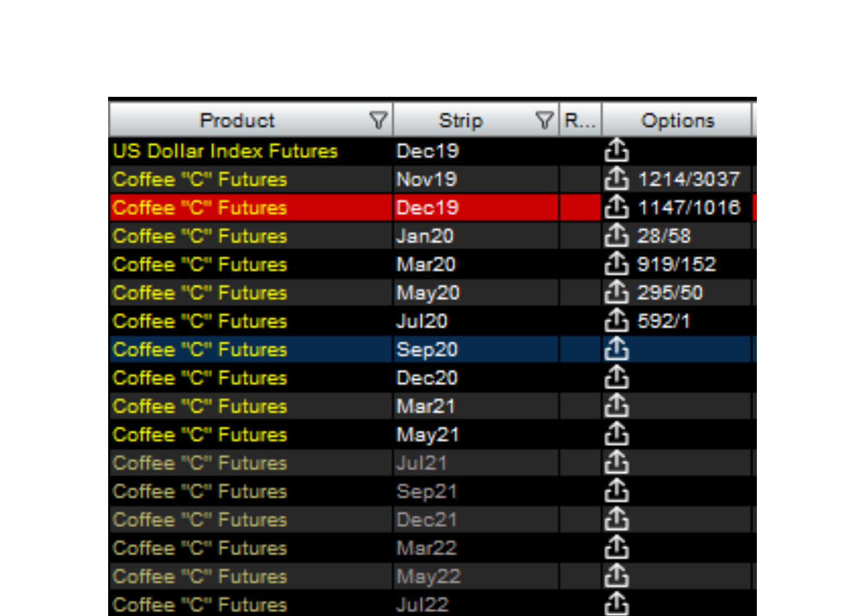Open options icon for Coffee Jul20 row
This screenshot has height=616, width=865.
(x=617, y=320)
